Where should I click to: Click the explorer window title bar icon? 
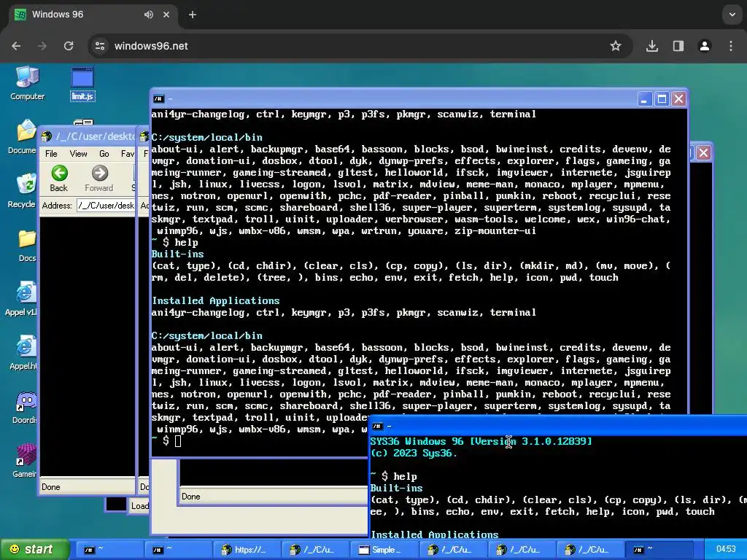point(47,137)
